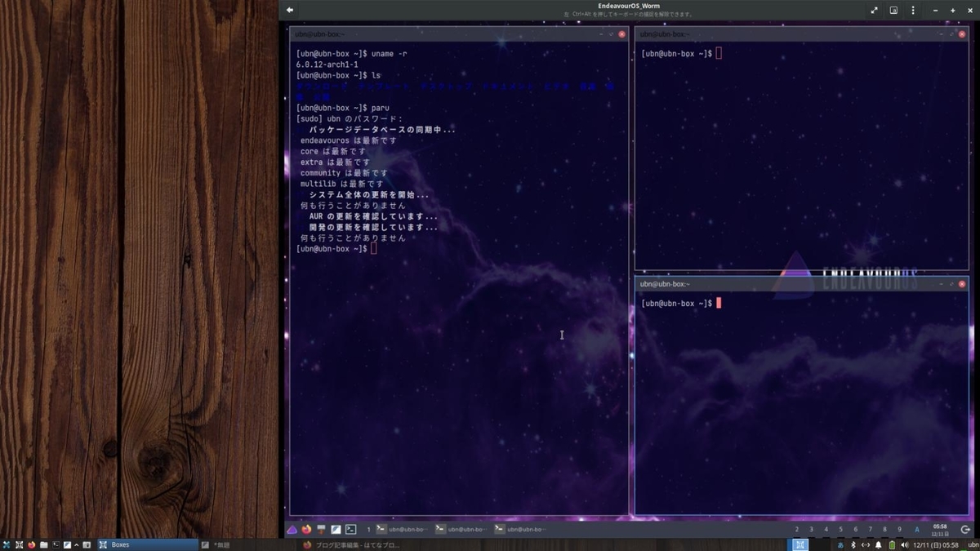The height and width of the screenshot is (551, 980).
Task: Open the text editor launcher in the guest panel
Action: [x=336, y=529]
